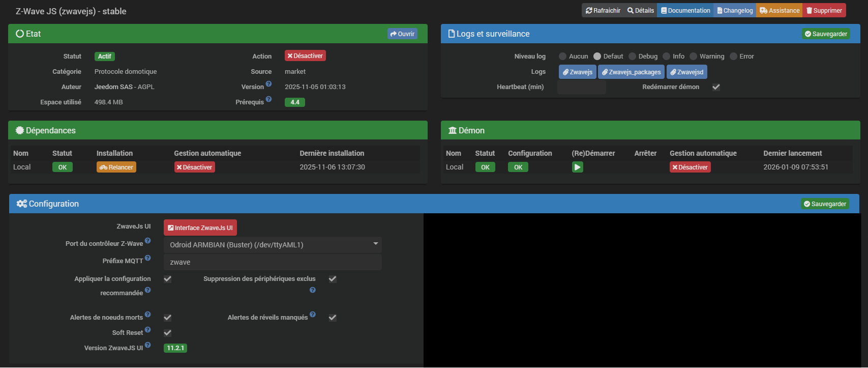The image size is (868, 368).
Task: Click the 11.2.1 ZwaveJS UI version badge
Action: point(175,348)
